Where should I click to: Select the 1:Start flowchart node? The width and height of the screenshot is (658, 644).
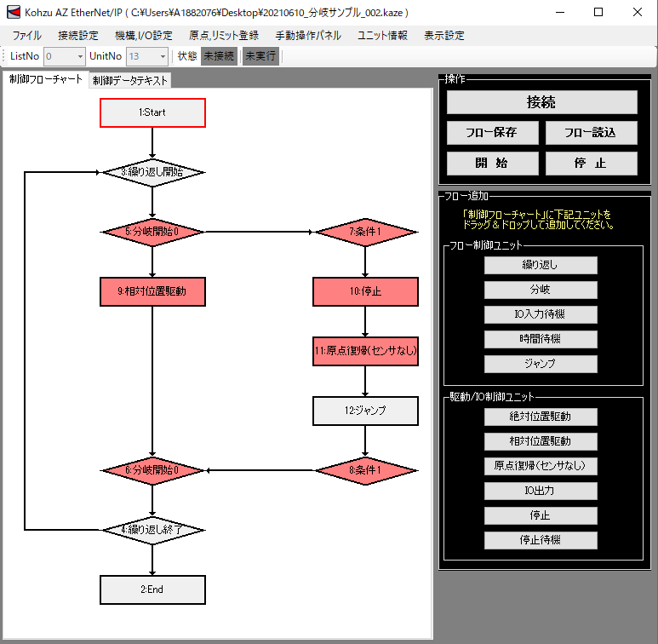pos(153,112)
